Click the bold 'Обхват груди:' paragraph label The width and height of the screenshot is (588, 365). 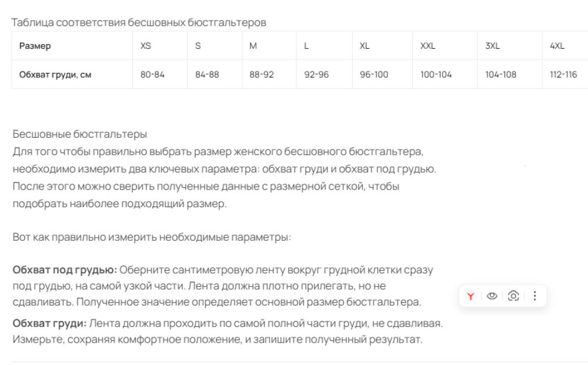click(49, 323)
